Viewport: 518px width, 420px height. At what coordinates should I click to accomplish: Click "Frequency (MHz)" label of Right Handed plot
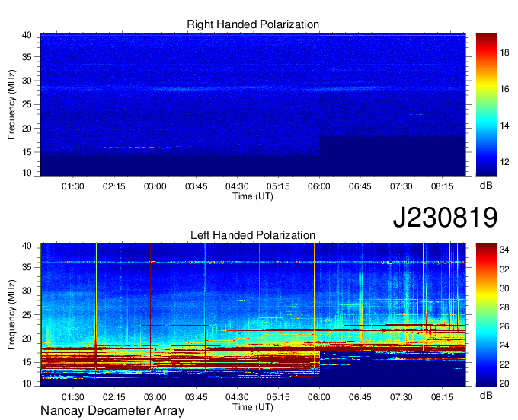pyautogui.click(x=11, y=104)
